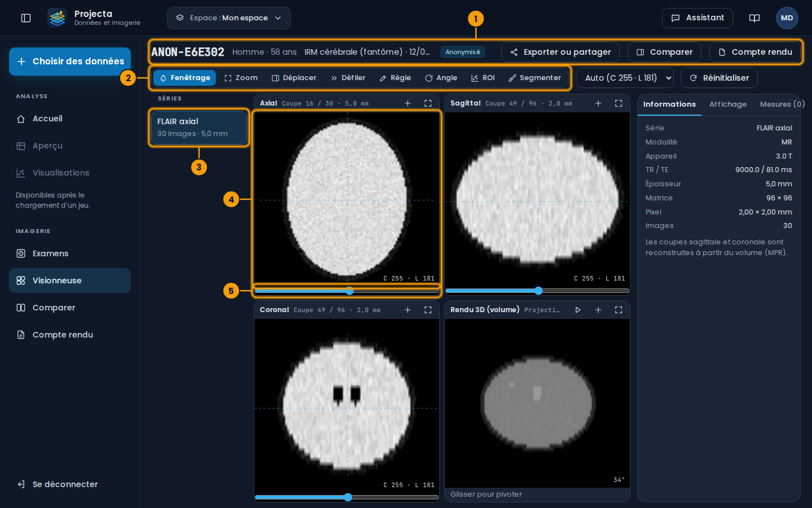Image resolution: width=812 pixels, height=508 pixels.
Task: Play the 3D volume rotation
Action: 578,310
